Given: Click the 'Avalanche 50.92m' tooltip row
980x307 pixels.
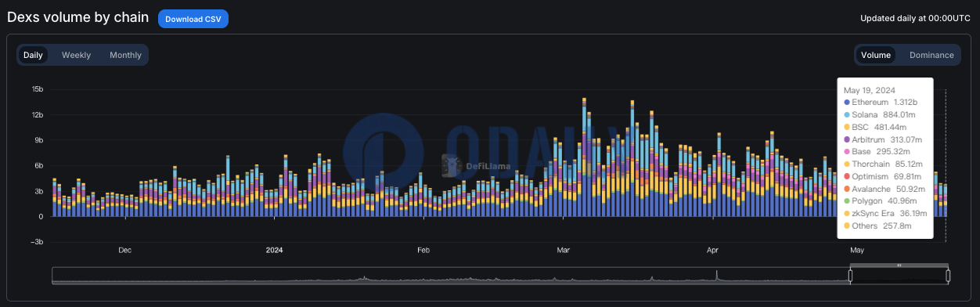Looking at the screenshot, I should (x=885, y=189).
